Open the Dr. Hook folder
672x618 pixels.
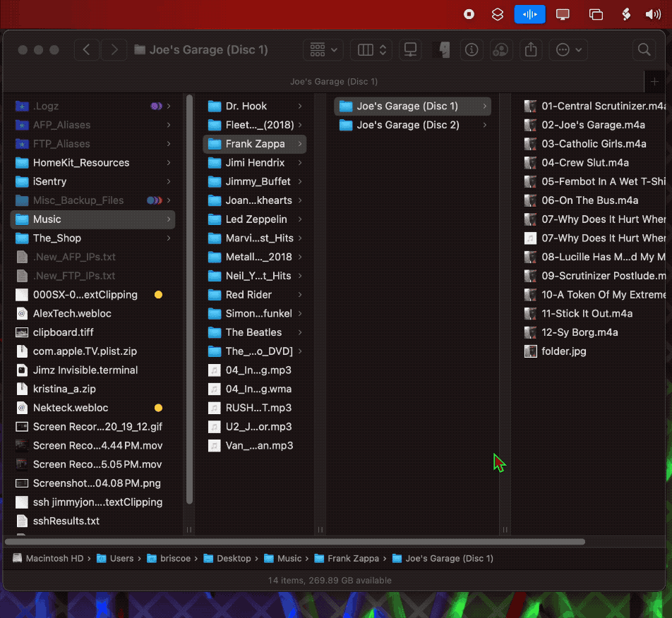[255, 107]
